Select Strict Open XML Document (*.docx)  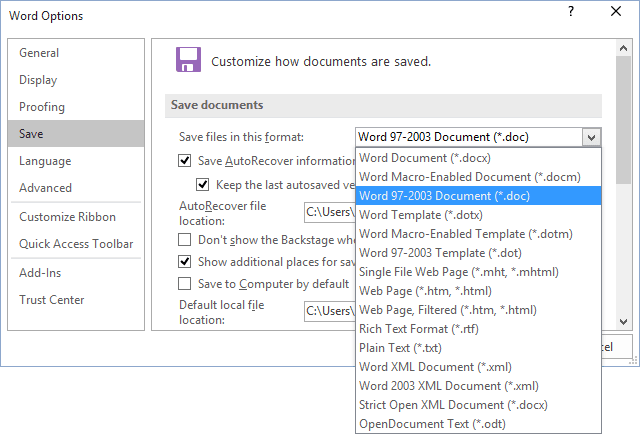tap(478, 405)
